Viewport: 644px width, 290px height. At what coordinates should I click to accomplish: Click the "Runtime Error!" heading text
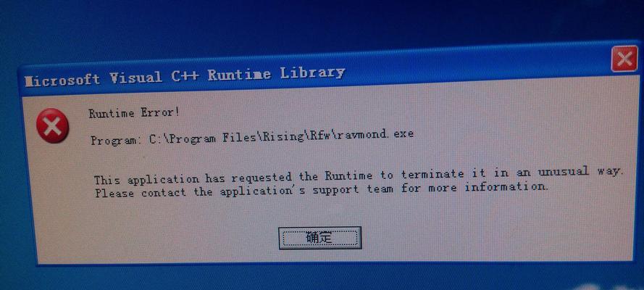pyautogui.click(x=134, y=112)
